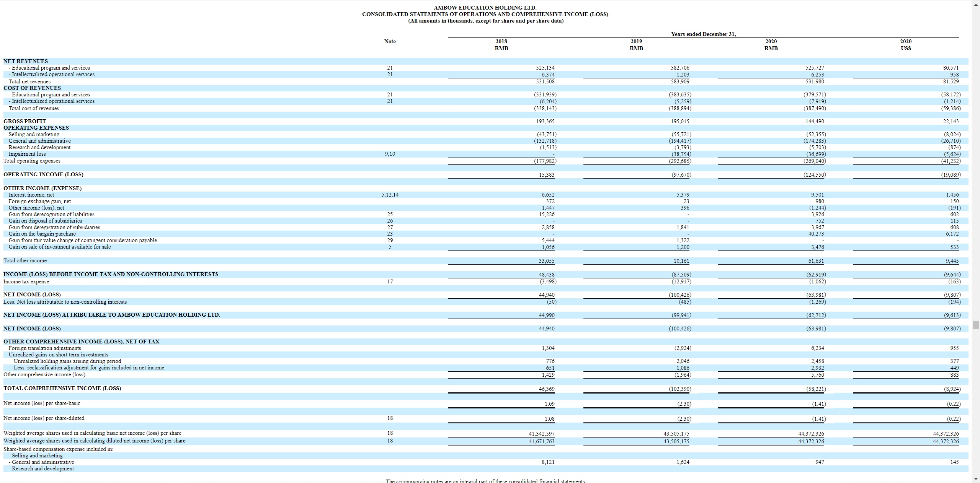Image resolution: width=980 pixels, height=483 pixels.
Task: Click the 'Gain on the bargain purchase' label
Action: pyautogui.click(x=42, y=234)
